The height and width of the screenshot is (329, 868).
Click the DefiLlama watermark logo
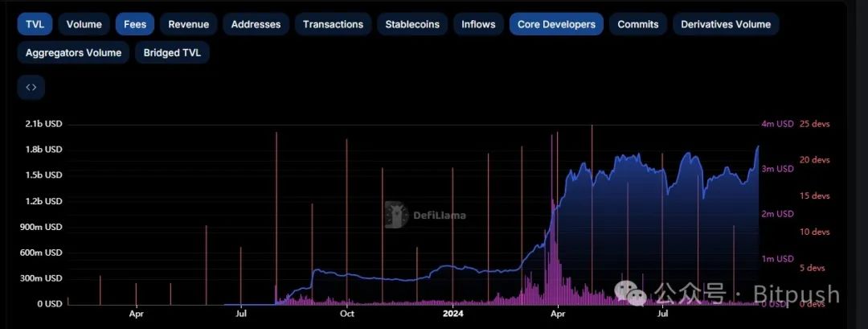click(397, 215)
